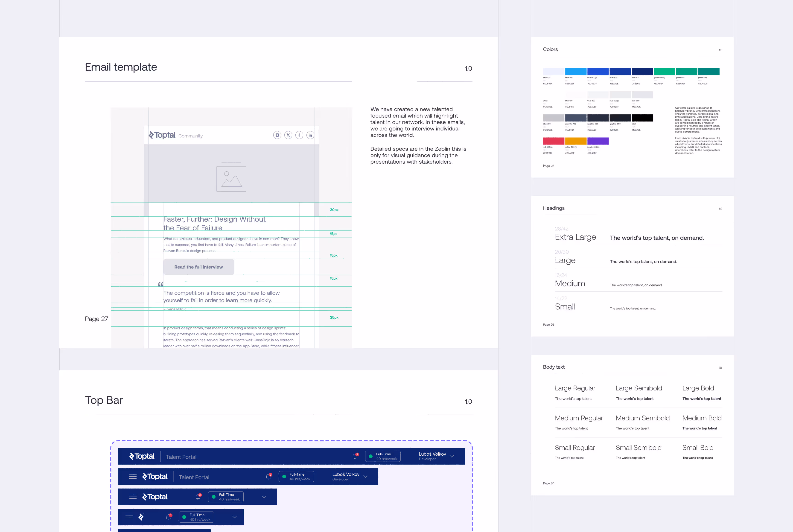793x532 pixels.
Task: Expand Luboš Volkov dropdown in widest top bar
Action: [452, 456]
